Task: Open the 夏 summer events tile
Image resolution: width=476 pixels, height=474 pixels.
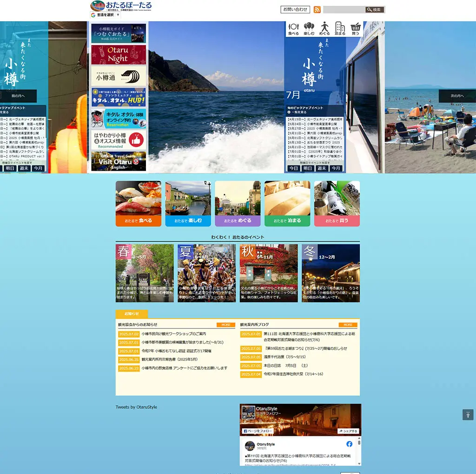Action: (x=206, y=273)
